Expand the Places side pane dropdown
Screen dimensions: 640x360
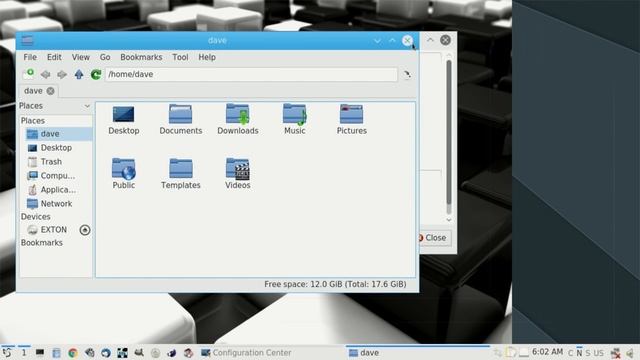pos(87,106)
